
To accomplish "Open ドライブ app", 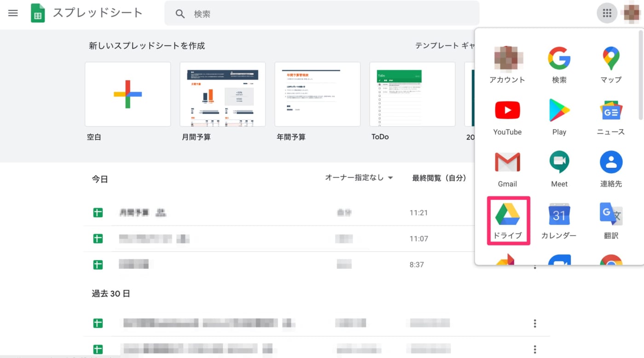I will [x=508, y=221].
